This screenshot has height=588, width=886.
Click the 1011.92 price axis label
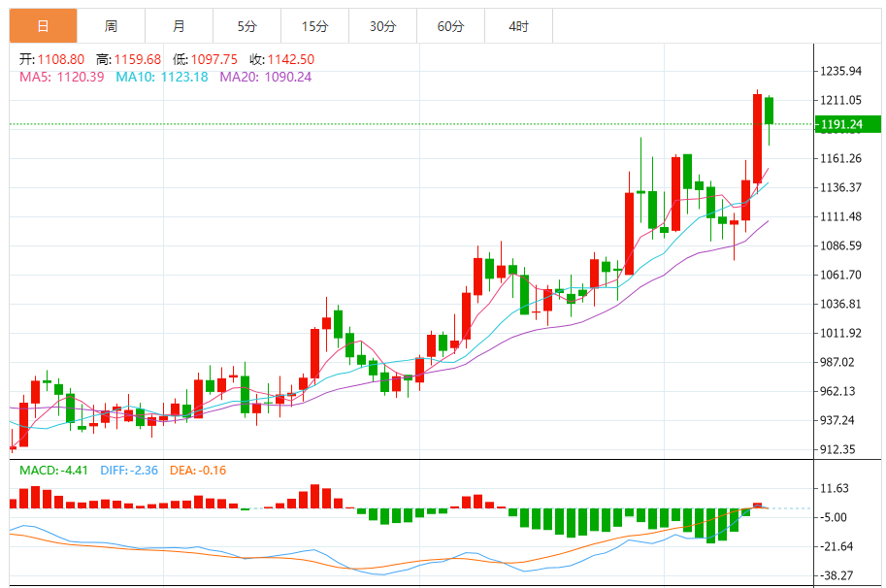[x=840, y=333]
